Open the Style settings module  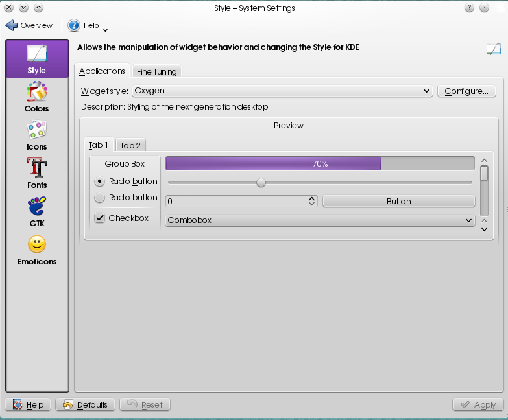click(x=37, y=59)
